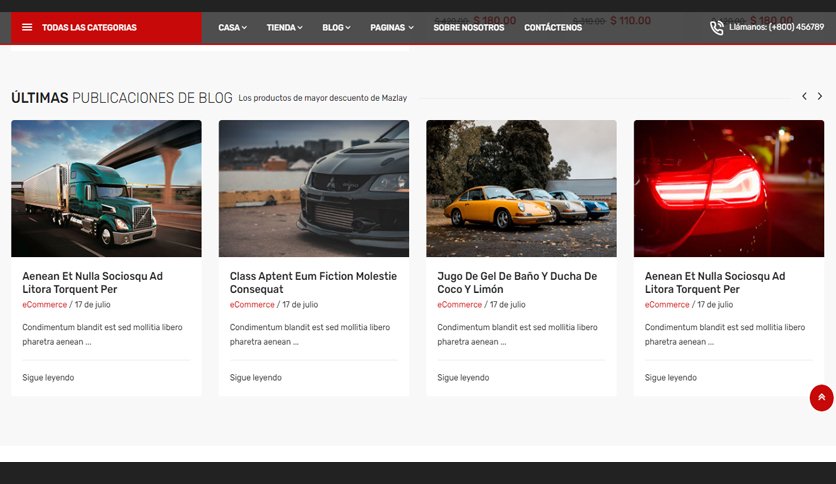Click Sigue leyendo on the taillight post
836x484 pixels.
670,377
